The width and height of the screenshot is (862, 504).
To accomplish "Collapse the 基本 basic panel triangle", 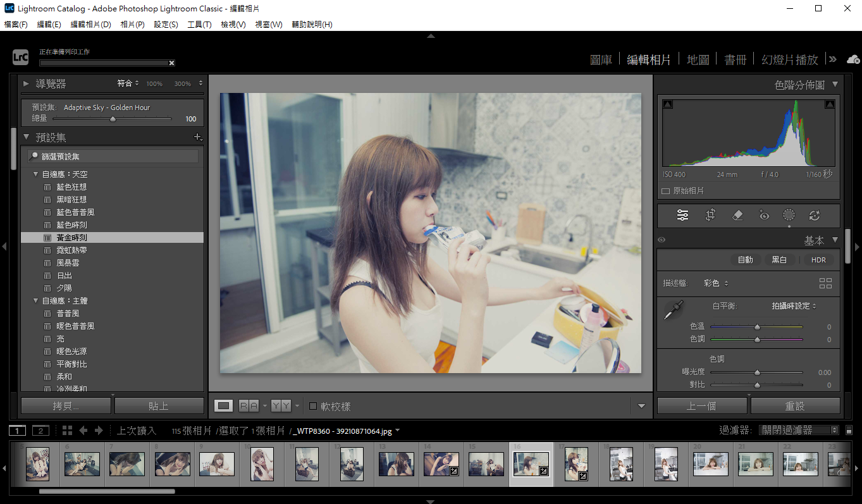I will [x=835, y=240].
